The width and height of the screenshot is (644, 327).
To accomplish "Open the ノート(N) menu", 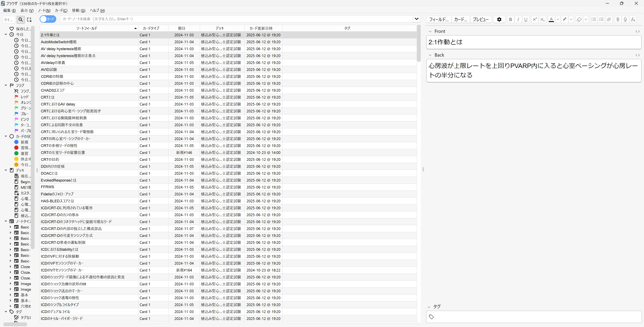I will point(44,10).
